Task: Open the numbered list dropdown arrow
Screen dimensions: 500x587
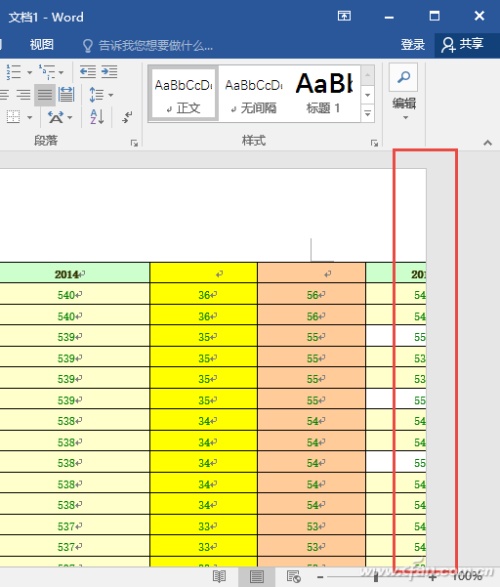Action: [x=30, y=72]
